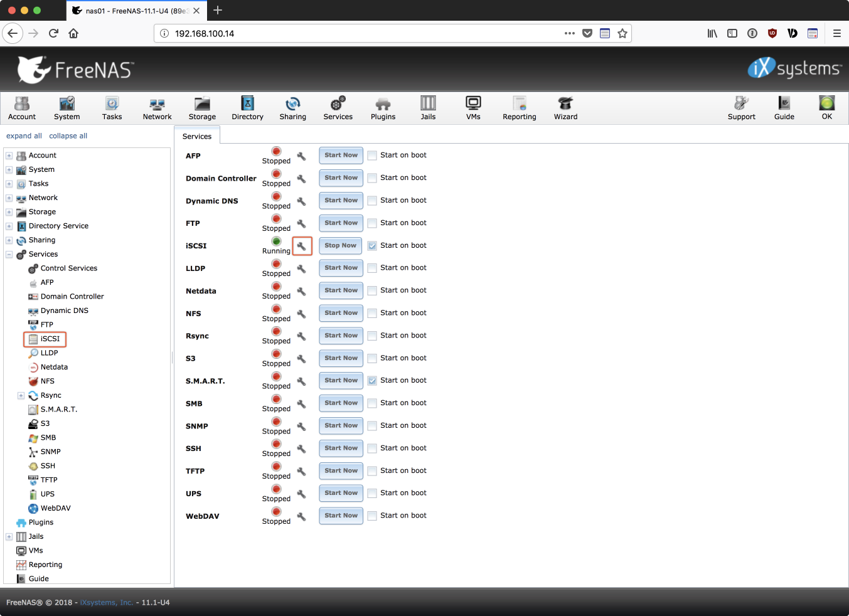Viewport: 849px width, 616px height.
Task: Open the Reporting toolbar icon
Action: point(519,108)
